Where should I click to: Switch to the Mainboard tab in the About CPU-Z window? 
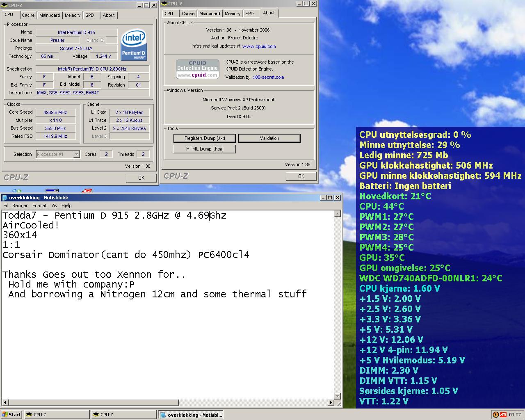[210, 14]
